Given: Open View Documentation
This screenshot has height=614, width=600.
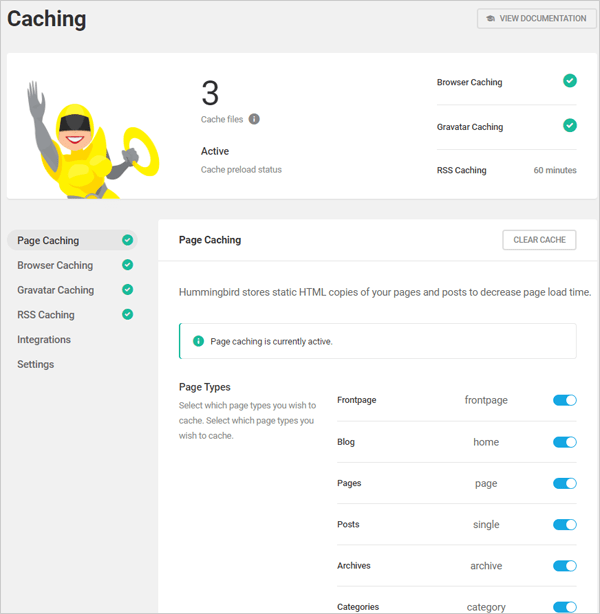Looking at the screenshot, I should pyautogui.click(x=534, y=18).
